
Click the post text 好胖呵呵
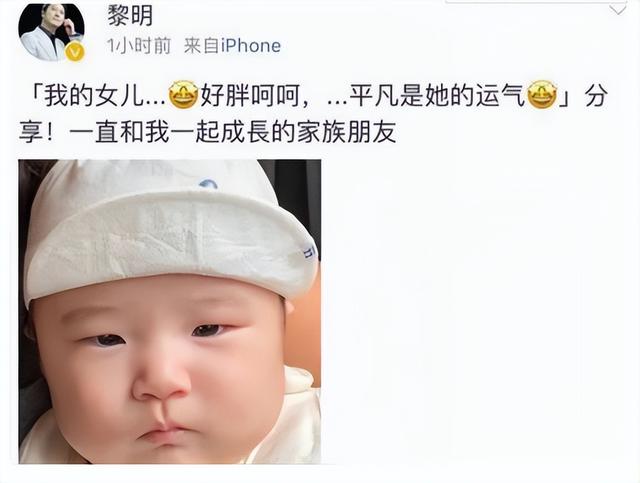pos(250,96)
